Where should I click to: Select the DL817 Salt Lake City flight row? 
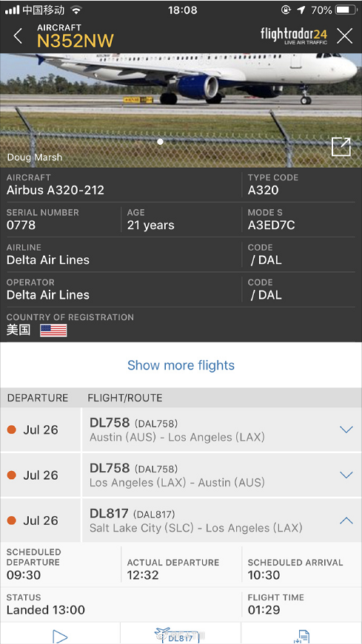click(x=181, y=521)
